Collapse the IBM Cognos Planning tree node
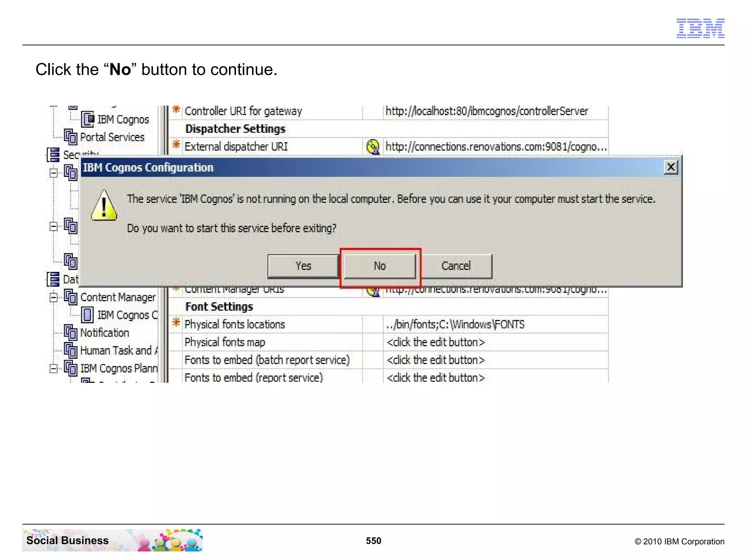The height and width of the screenshot is (560, 747). (x=54, y=369)
